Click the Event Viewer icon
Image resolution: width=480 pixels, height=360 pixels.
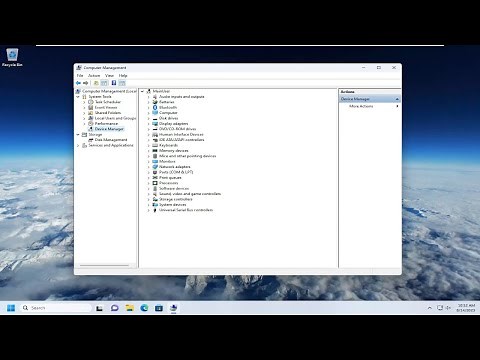(91, 107)
